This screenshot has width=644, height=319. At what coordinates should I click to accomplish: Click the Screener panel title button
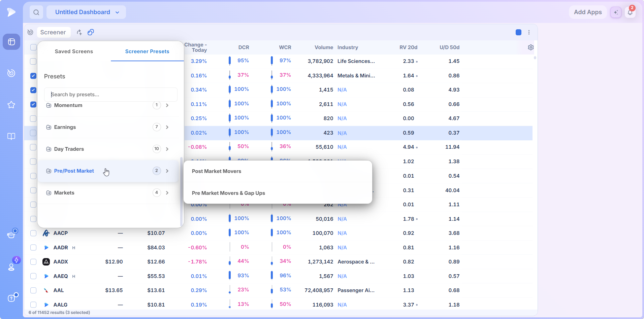(x=53, y=32)
